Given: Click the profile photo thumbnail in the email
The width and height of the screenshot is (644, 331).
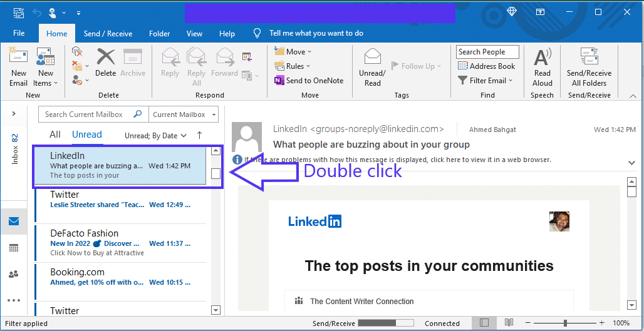Looking at the screenshot, I should (559, 222).
